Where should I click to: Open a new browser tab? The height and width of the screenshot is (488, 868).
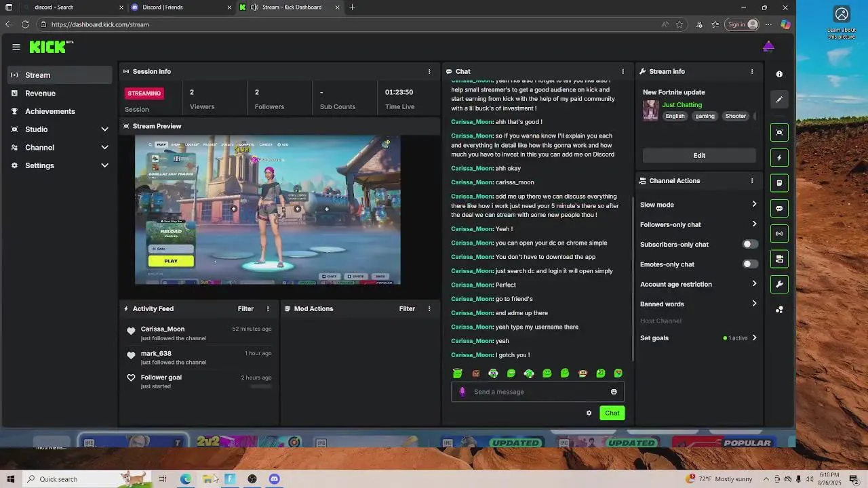click(352, 7)
